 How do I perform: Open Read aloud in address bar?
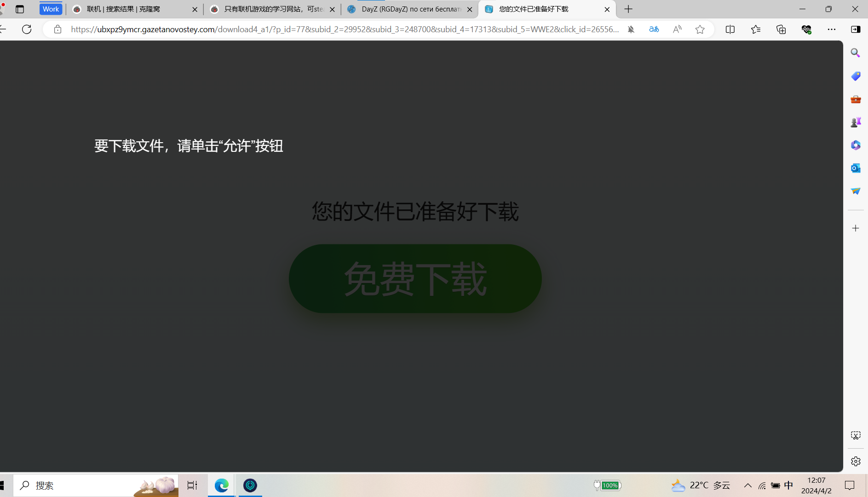click(677, 29)
